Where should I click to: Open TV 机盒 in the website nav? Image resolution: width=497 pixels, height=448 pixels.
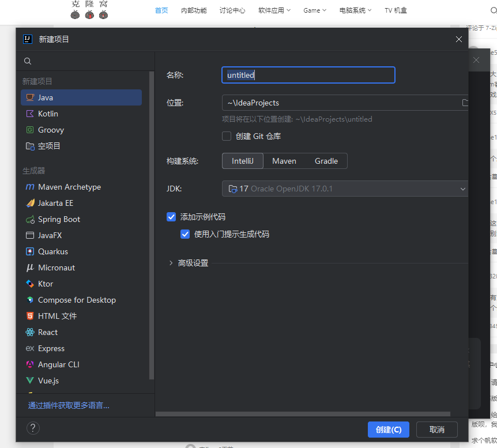[396, 10]
